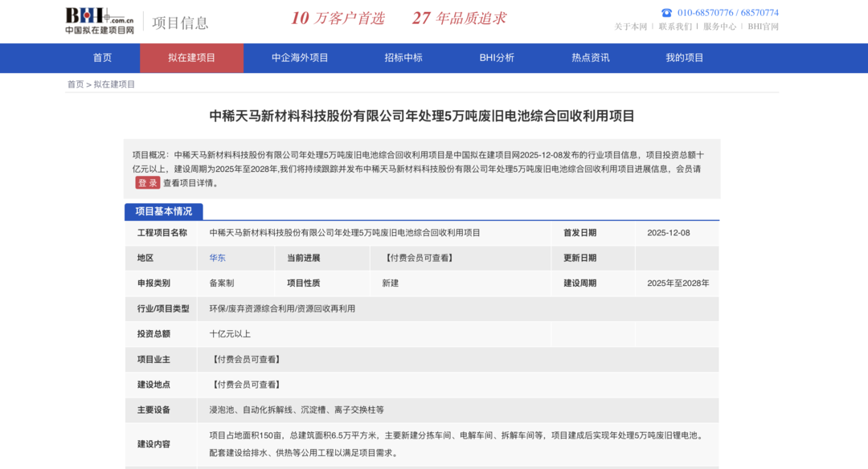Open 我的项目 in the navigation bar
The width and height of the screenshot is (868, 469).
click(684, 58)
